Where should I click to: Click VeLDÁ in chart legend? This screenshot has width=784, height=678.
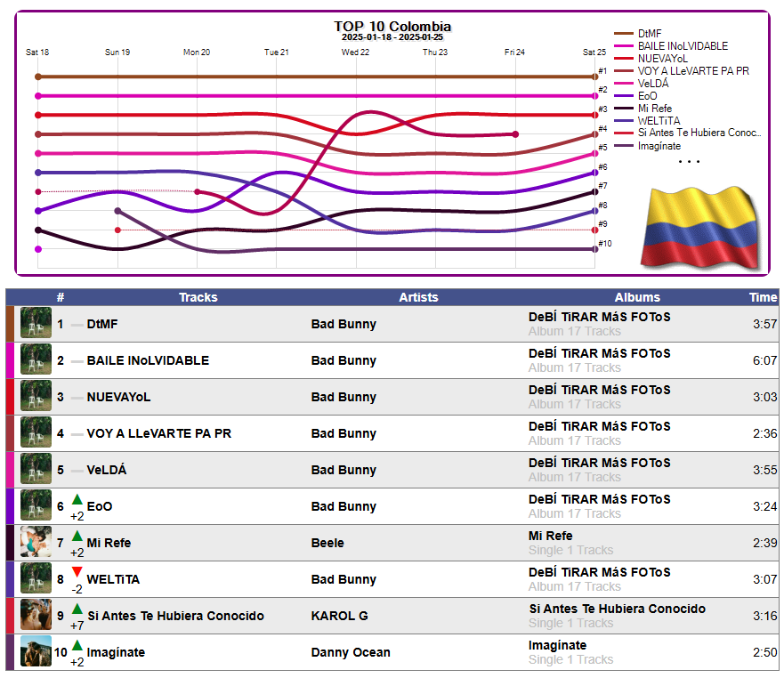click(653, 83)
